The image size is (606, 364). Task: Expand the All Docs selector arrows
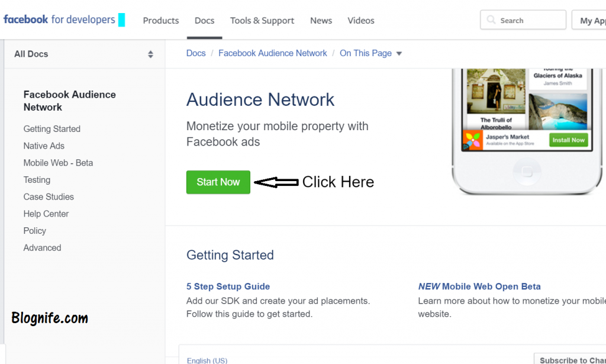pyautogui.click(x=150, y=54)
